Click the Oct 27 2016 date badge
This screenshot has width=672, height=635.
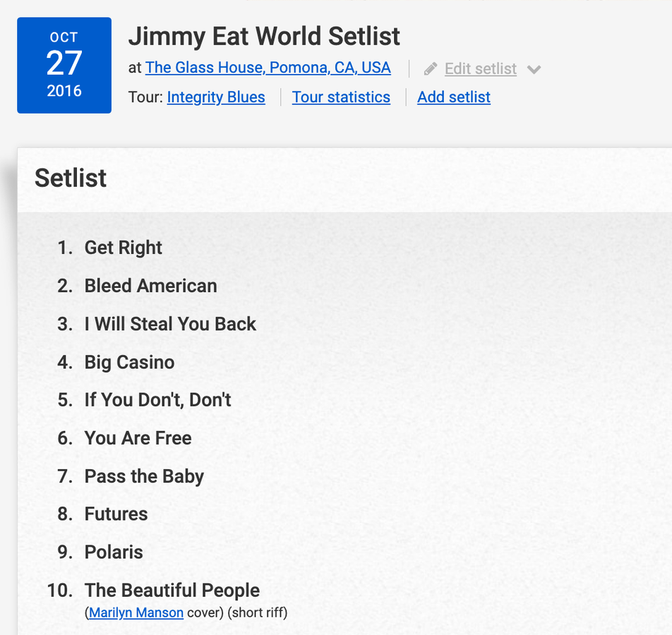[64, 65]
